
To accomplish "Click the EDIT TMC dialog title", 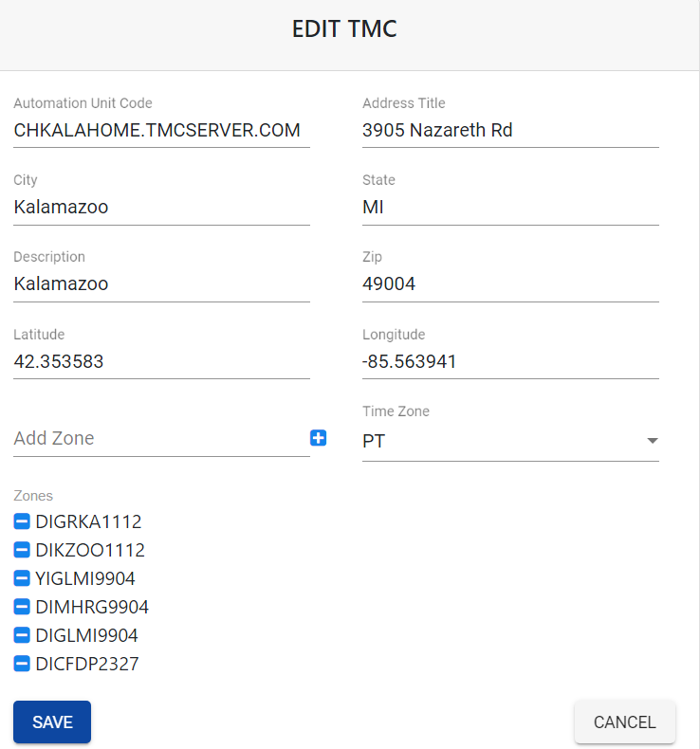I will (344, 29).
